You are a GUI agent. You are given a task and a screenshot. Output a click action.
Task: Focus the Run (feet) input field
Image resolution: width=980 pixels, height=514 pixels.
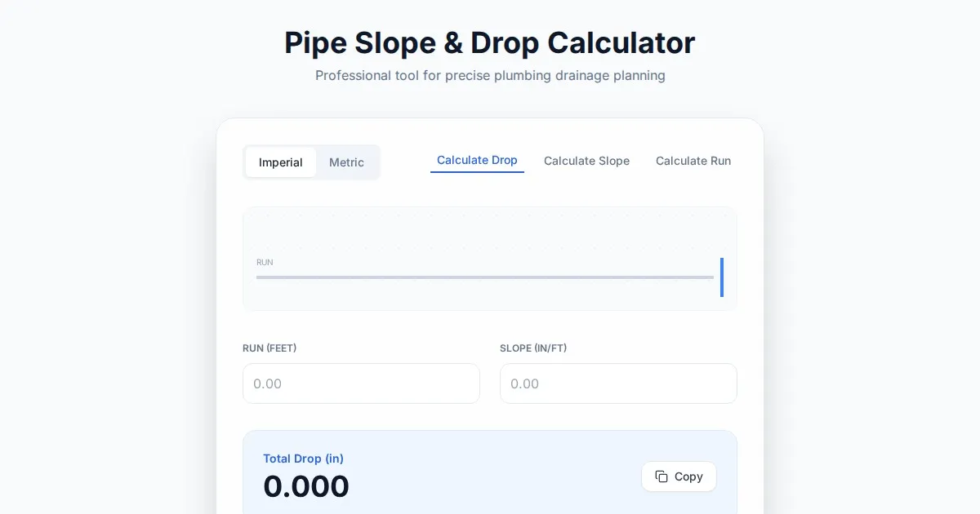[361, 383]
